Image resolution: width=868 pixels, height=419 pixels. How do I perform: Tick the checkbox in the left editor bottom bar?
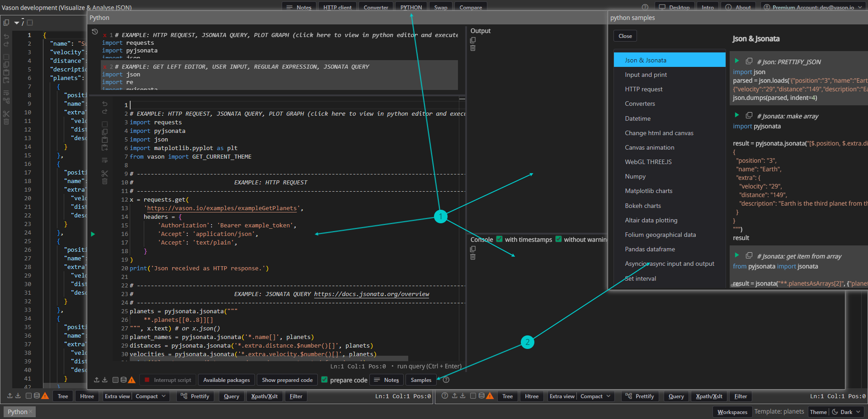point(28,395)
